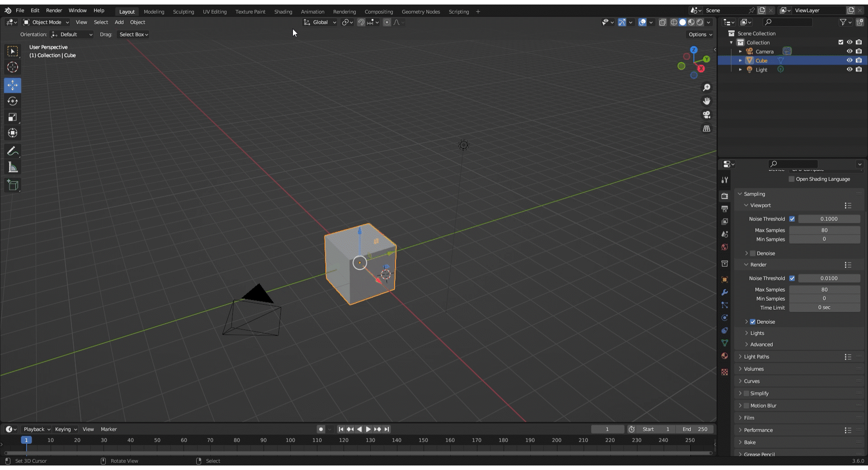
Task: Expand the Light Paths panel
Action: tap(756, 357)
